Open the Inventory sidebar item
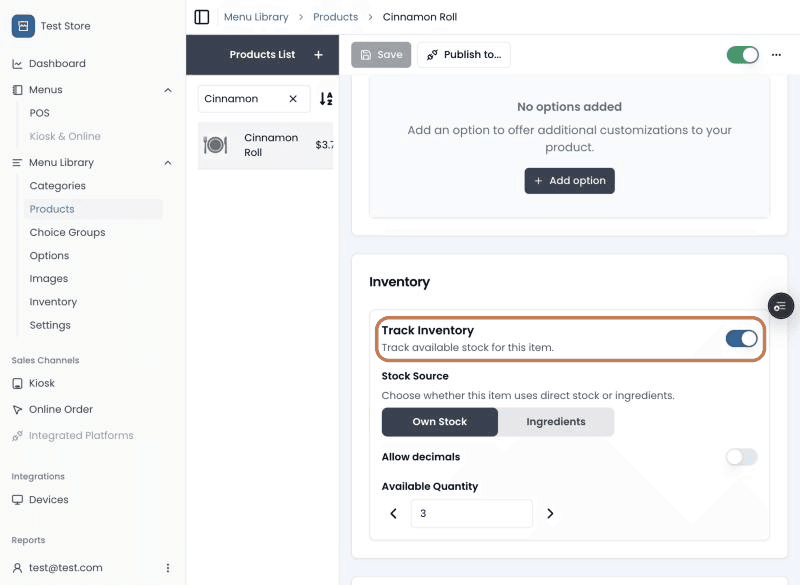800x585 pixels. [x=53, y=302]
